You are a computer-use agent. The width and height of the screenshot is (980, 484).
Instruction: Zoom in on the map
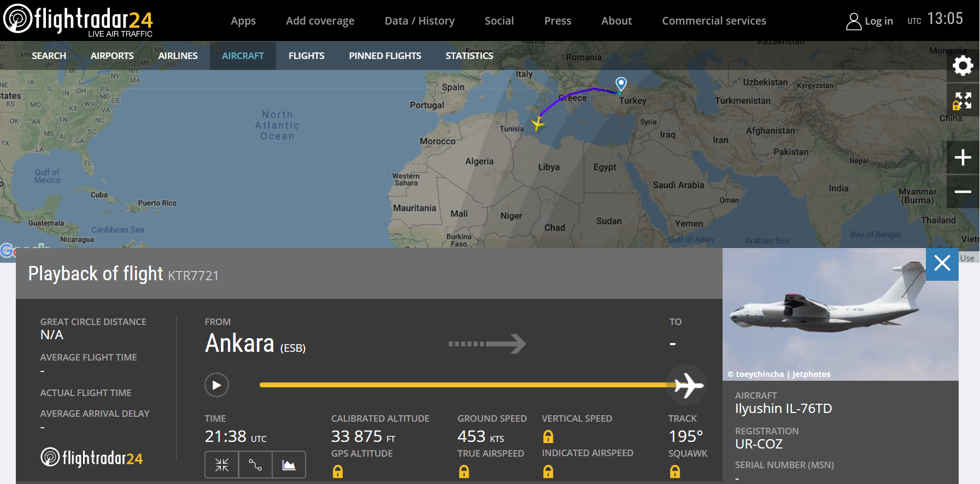963,157
